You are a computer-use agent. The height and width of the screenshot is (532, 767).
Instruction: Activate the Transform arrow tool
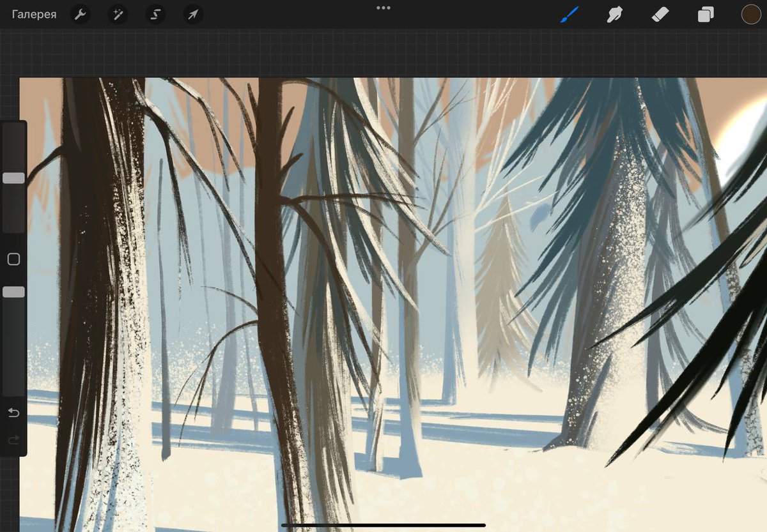point(193,14)
